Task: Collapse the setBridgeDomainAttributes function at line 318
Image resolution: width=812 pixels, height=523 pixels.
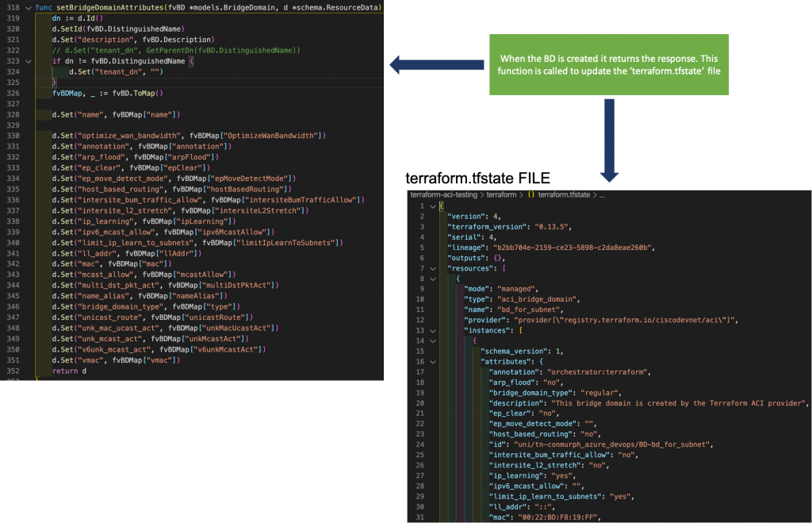Action: pyautogui.click(x=28, y=7)
